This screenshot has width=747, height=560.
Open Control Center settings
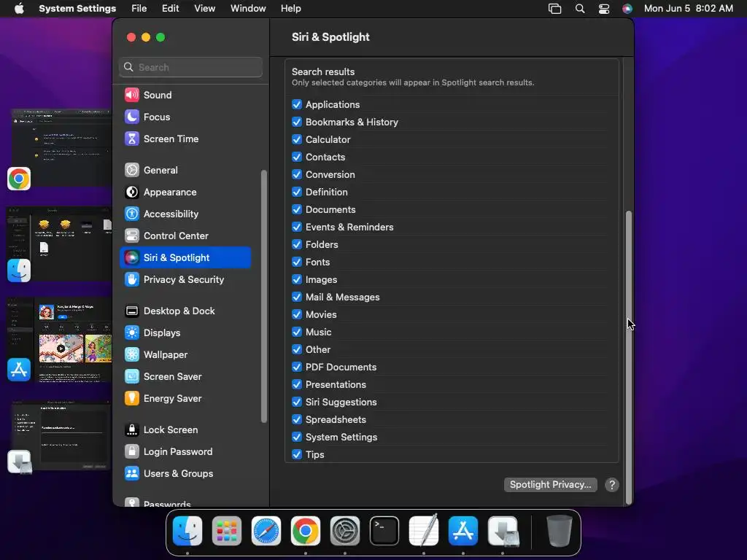(185, 236)
